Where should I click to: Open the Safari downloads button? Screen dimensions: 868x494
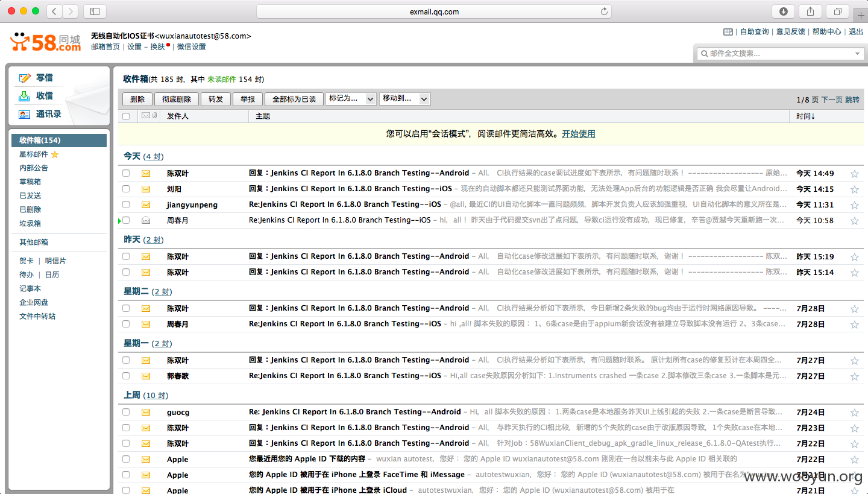[784, 11]
